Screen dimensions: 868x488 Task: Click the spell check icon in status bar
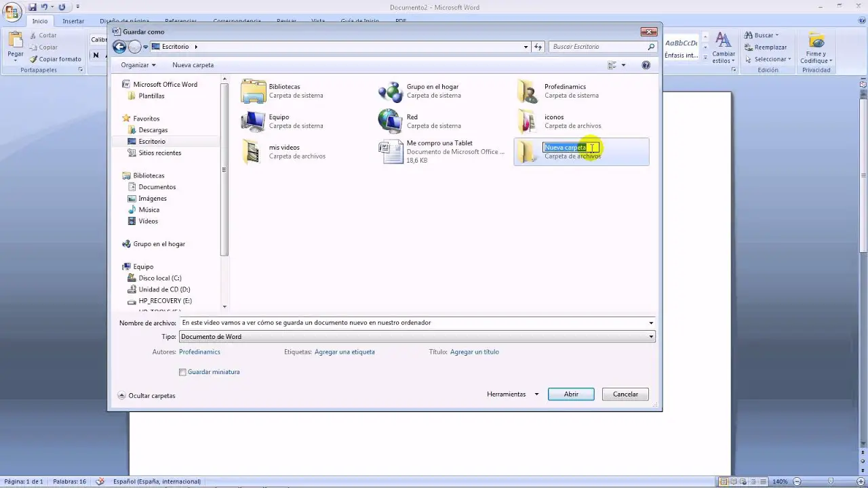[100, 481]
